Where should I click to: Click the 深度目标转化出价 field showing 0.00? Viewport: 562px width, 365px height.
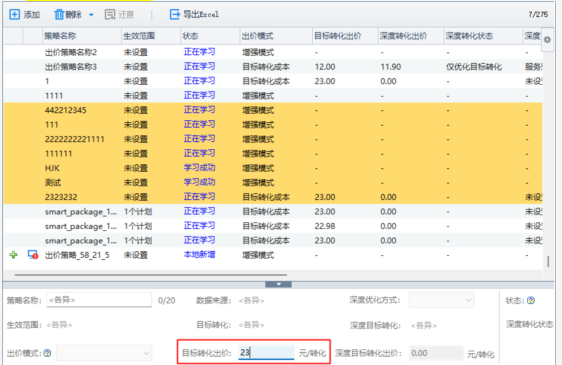[436, 353]
